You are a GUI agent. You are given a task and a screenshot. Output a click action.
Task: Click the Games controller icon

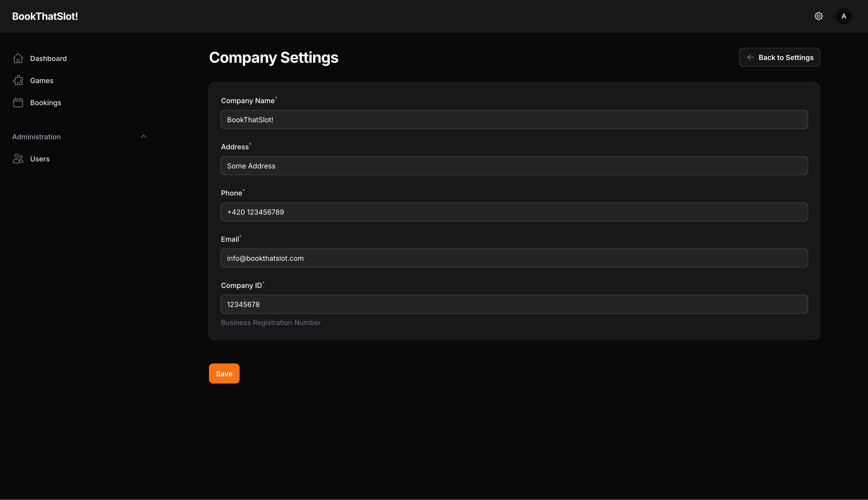pyautogui.click(x=18, y=81)
